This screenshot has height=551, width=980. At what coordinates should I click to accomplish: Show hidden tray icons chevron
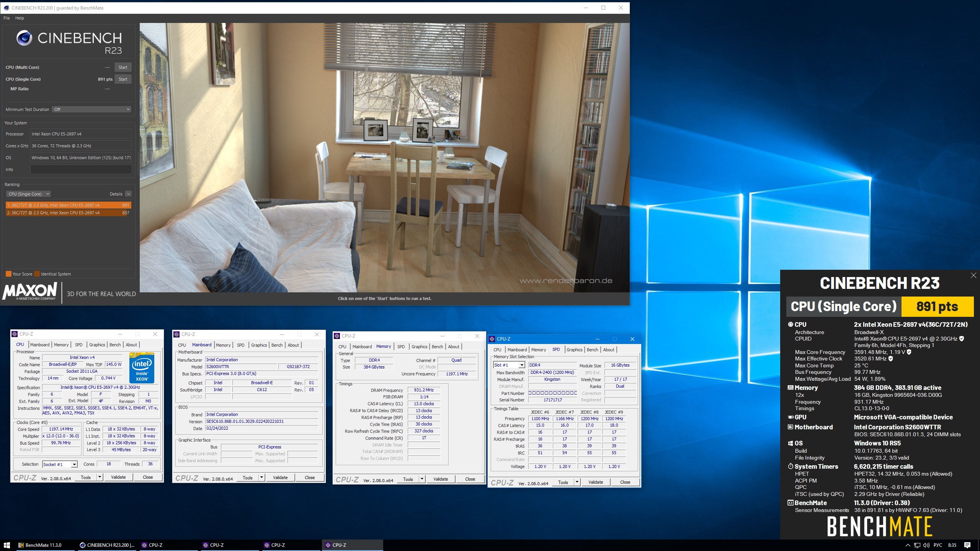click(x=908, y=545)
